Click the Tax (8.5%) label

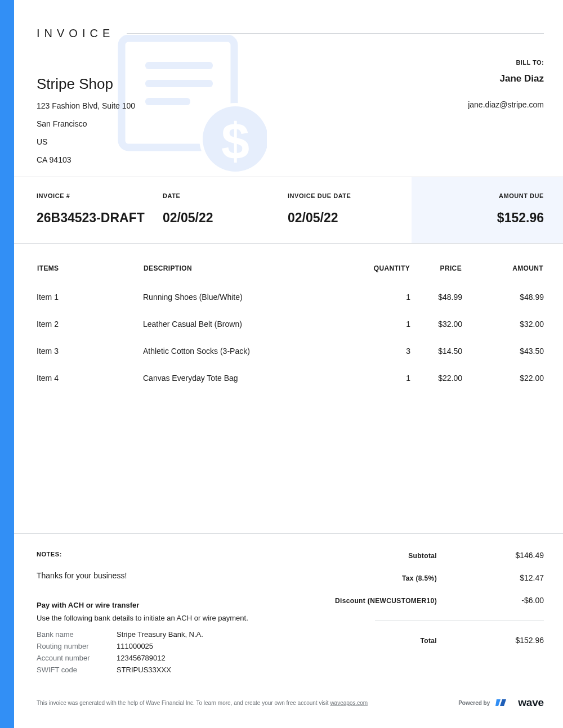point(419,578)
